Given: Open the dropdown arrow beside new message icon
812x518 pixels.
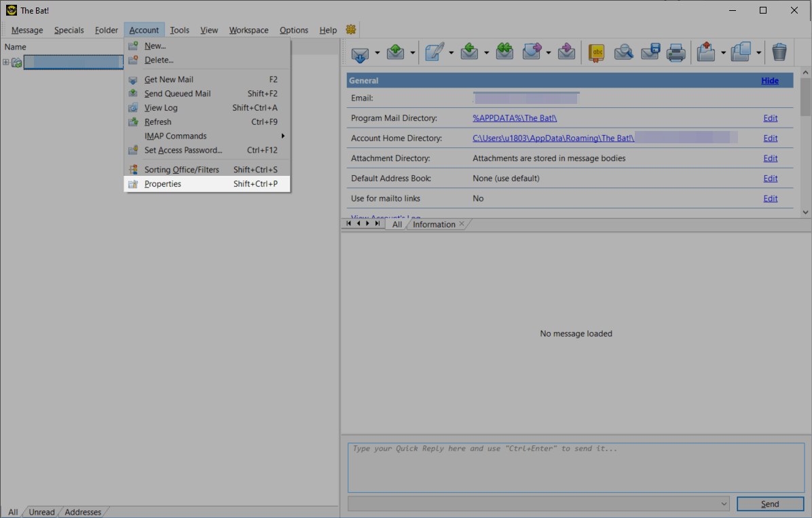Looking at the screenshot, I should click(451, 53).
